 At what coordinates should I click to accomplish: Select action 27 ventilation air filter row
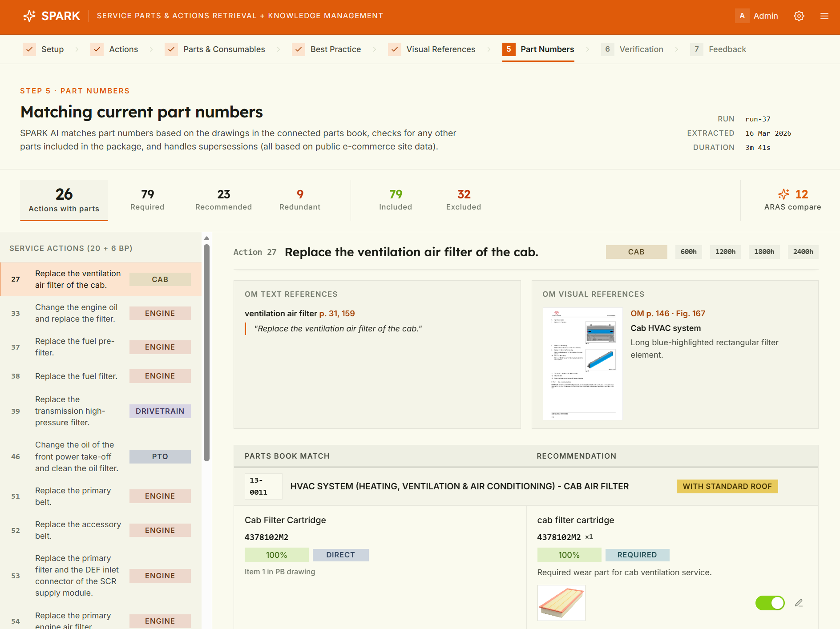click(x=101, y=279)
